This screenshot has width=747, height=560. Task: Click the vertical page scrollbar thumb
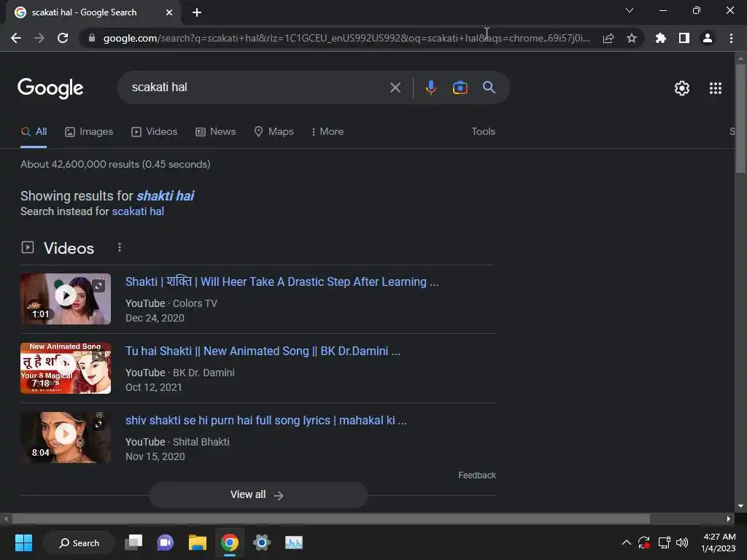pos(740,118)
